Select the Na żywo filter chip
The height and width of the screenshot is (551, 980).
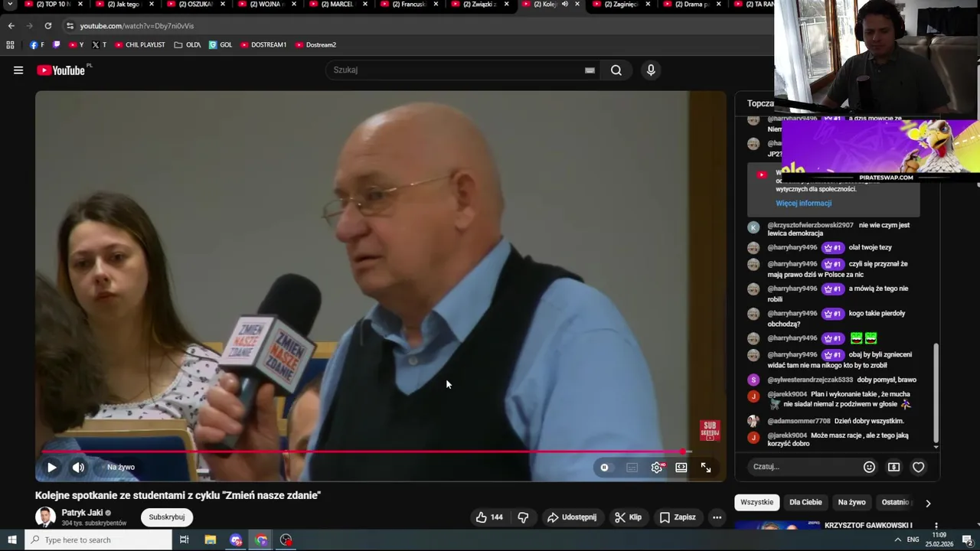851,502
